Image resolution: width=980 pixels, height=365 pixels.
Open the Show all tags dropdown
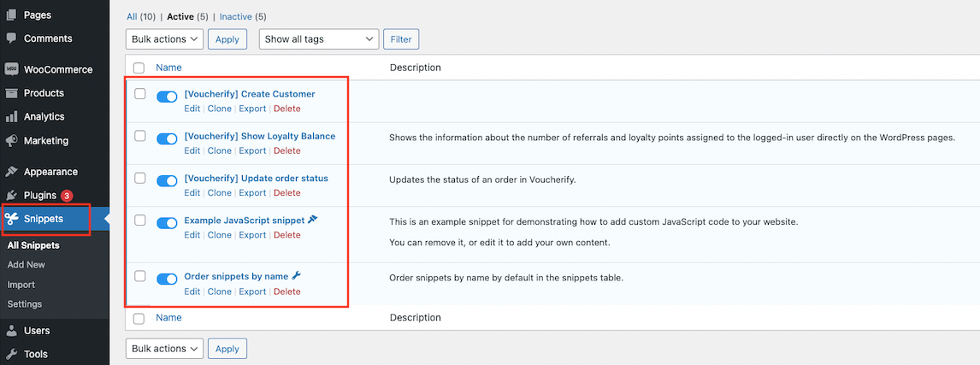319,38
